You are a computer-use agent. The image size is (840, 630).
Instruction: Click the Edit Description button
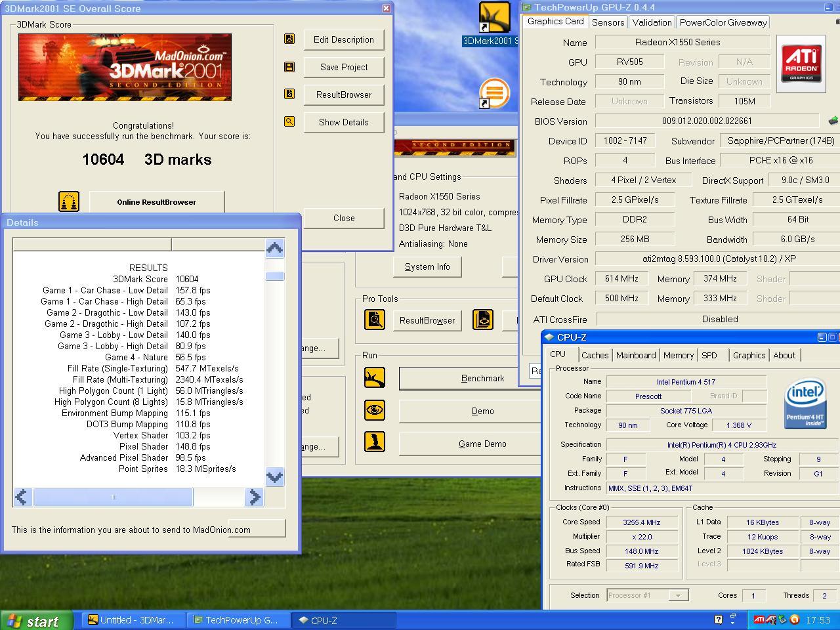point(344,39)
